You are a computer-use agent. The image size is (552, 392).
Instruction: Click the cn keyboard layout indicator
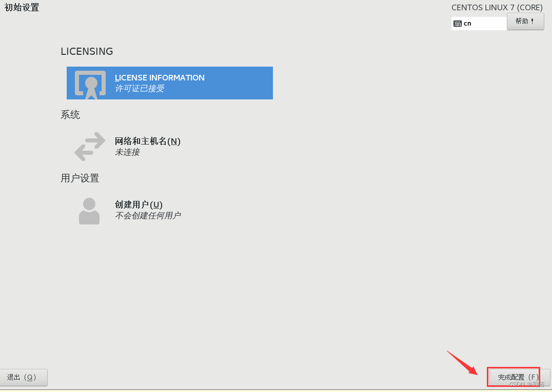pos(479,24)
